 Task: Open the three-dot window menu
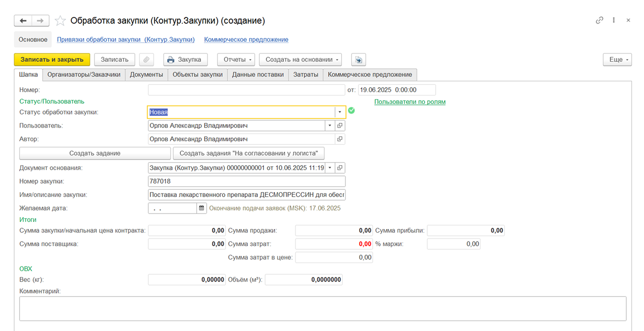pyautogui.click(x=614, y=20)
